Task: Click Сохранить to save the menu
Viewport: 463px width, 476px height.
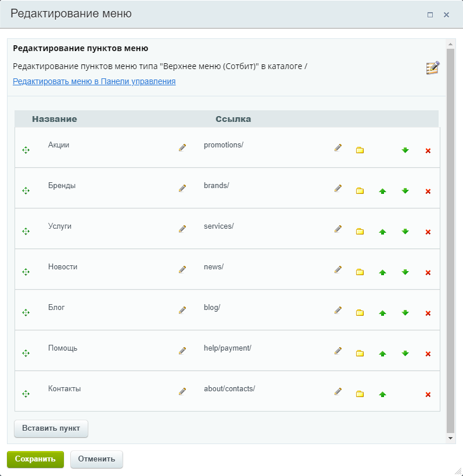Action: [x=35, y=459]
